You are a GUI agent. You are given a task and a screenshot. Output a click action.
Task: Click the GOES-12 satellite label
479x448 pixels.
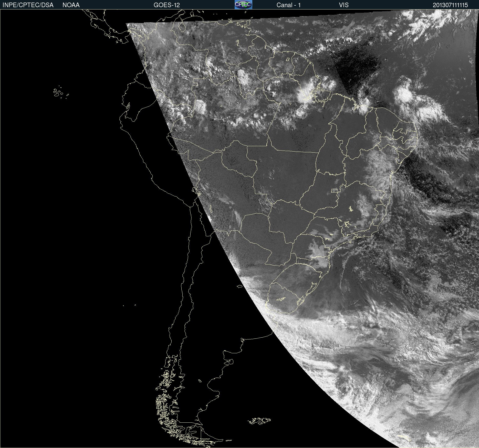coord(167,5)
